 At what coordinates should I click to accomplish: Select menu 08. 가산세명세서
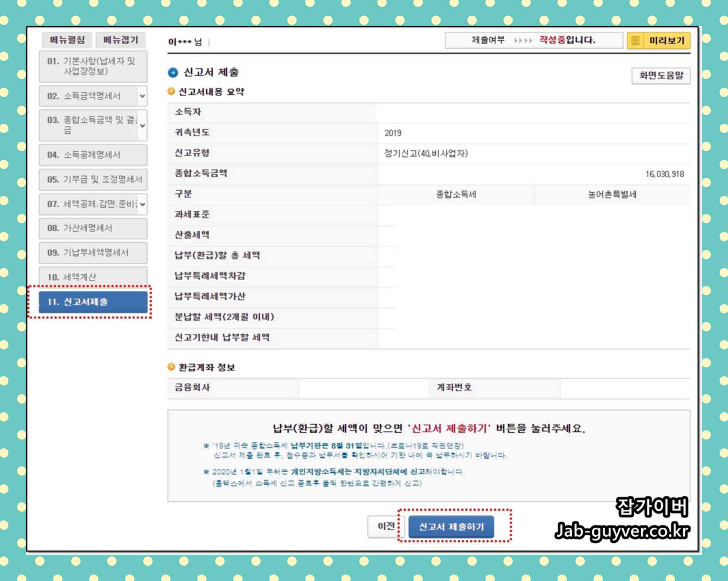[x=93, y=228]
